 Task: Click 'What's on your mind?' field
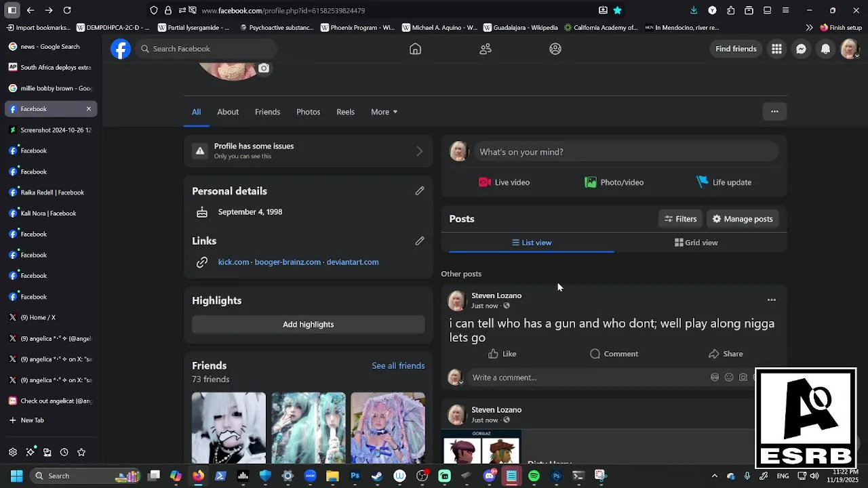point(626,152)
